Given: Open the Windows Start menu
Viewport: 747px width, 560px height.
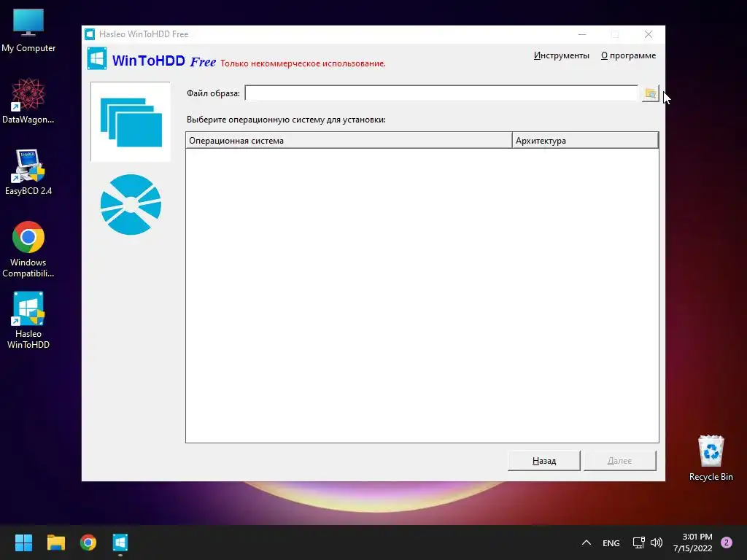Looking at the screenshot, I should 23,542.
